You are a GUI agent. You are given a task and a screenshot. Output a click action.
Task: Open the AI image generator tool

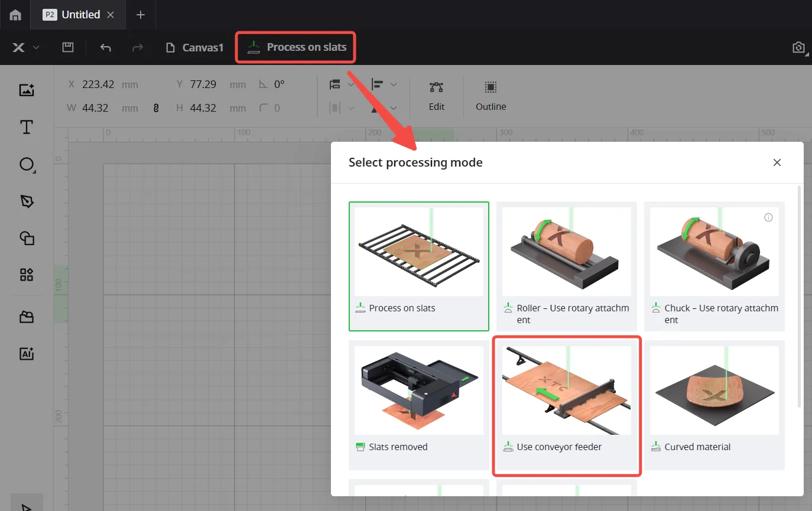point(27,354)
